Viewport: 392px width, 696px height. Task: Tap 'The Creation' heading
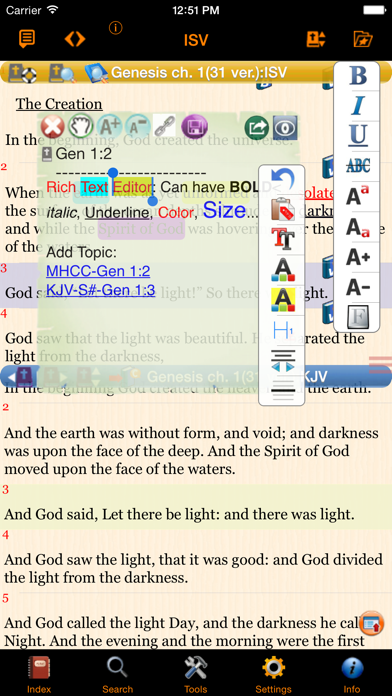[59, 104]
